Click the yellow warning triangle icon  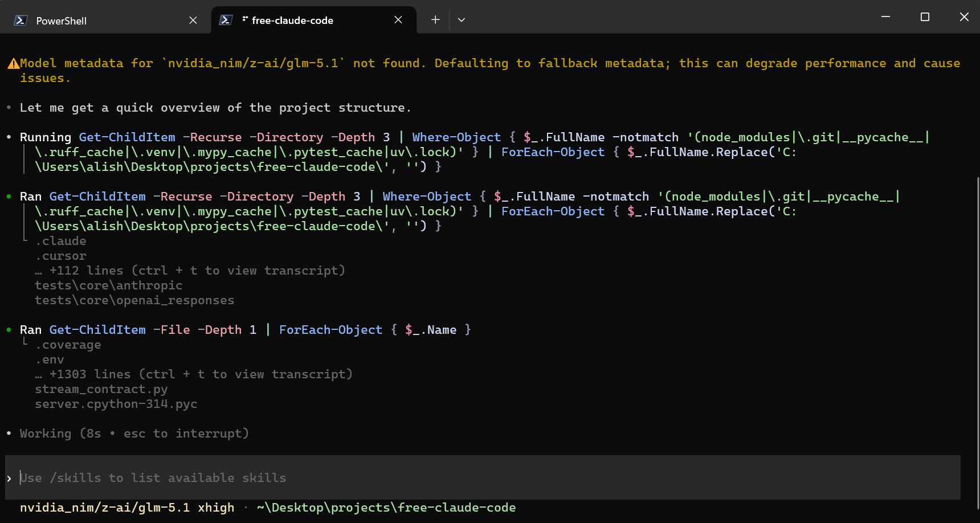coord(13,64)
